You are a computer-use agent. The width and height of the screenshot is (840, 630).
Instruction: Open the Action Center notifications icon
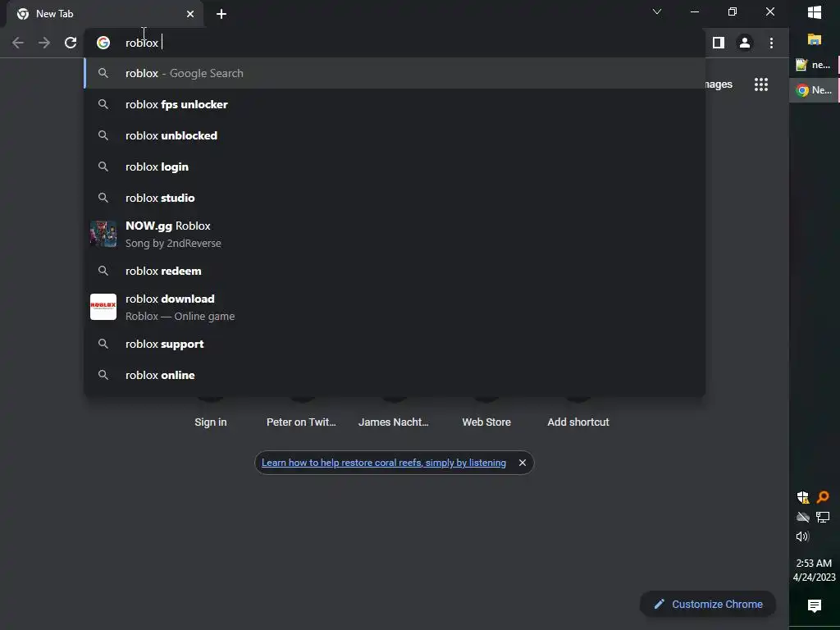(x=815, y=606)
